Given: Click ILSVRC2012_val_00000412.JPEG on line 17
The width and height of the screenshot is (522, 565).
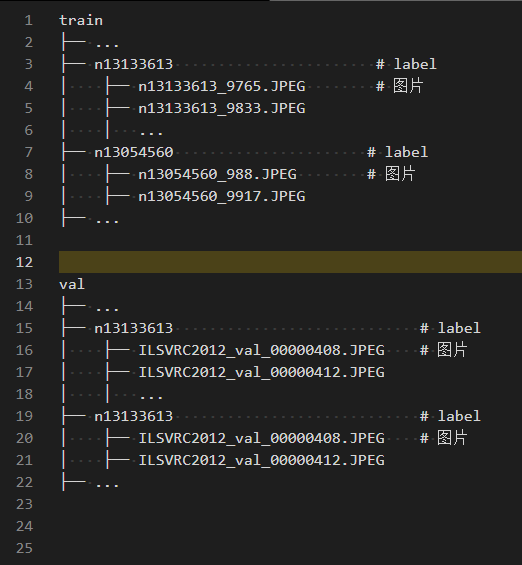Looking at the screenshot, I should pyautogui.click(x=262, y=372).
